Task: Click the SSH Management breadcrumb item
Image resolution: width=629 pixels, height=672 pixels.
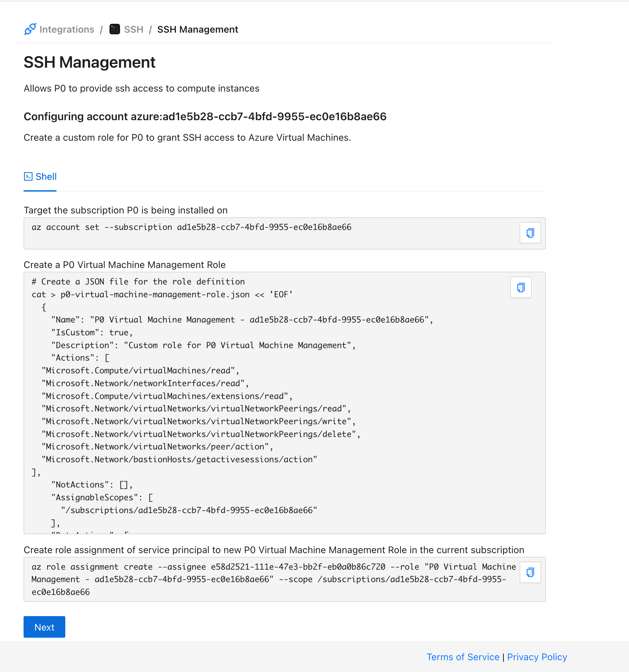Action: pyautogui.click(x=197, y=29)
